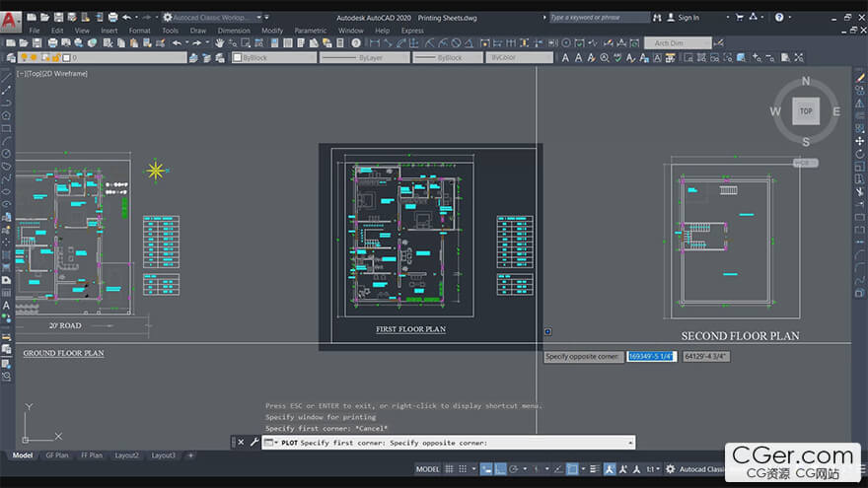Toggle drawing grid display in status bar
The image size is (868, 488).
(x=449, y=469)
